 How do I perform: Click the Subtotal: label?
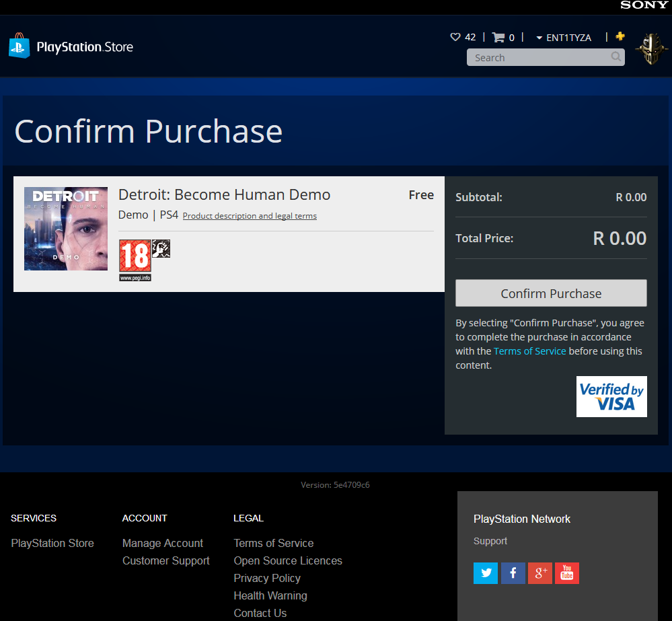tap(479, 197)
